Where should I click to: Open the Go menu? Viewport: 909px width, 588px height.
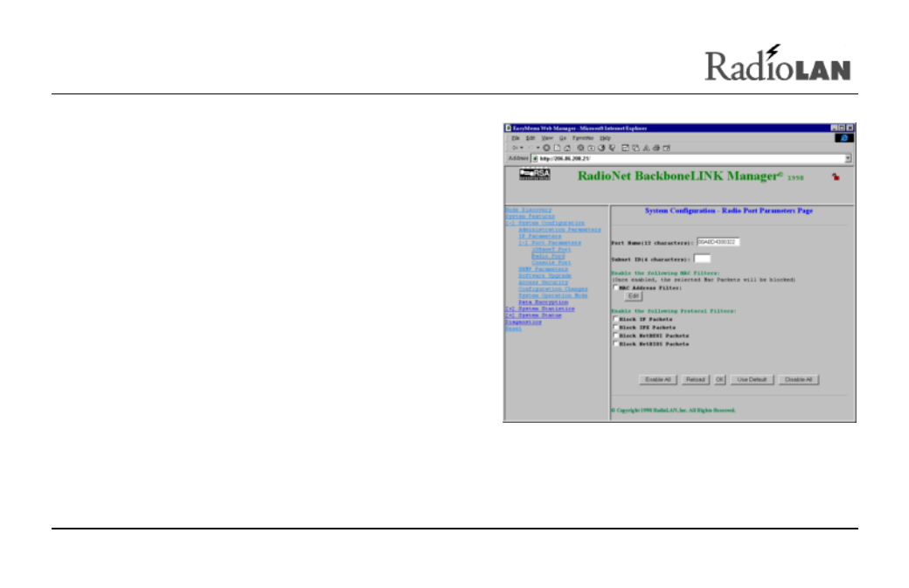pyautogui.click(x=563, y=138)
